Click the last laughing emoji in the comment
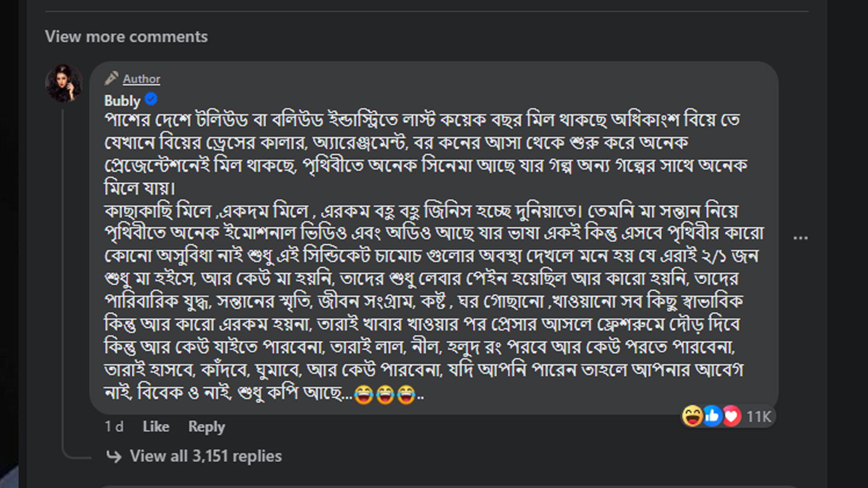The height and width of the screenshot is (488, 868). (x=406, y=394)
